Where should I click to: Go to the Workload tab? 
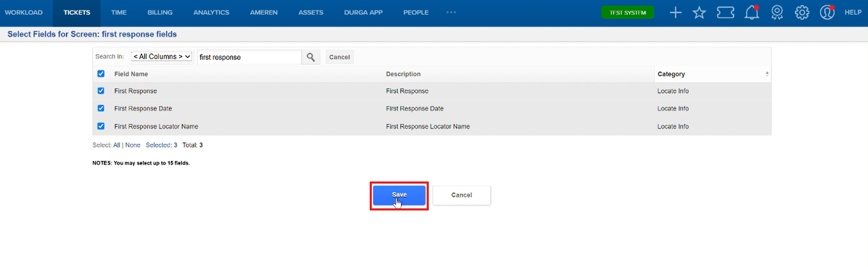click(24, 12)
